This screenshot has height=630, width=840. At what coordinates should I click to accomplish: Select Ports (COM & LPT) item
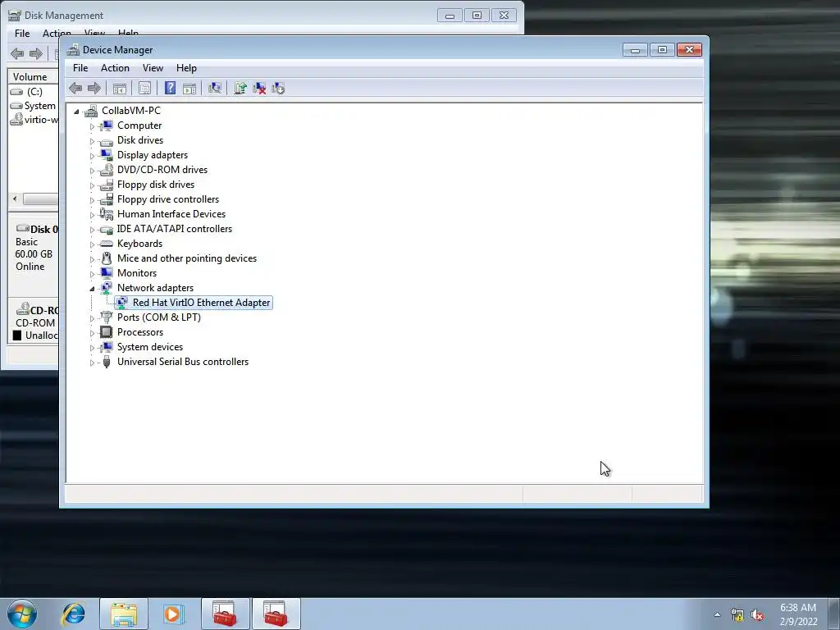click(x=159, y=317)
